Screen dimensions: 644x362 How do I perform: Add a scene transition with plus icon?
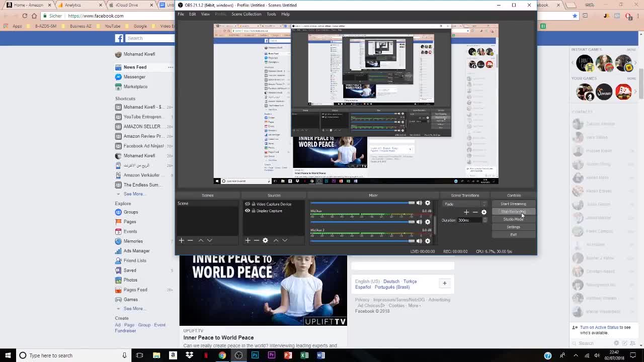466,212
